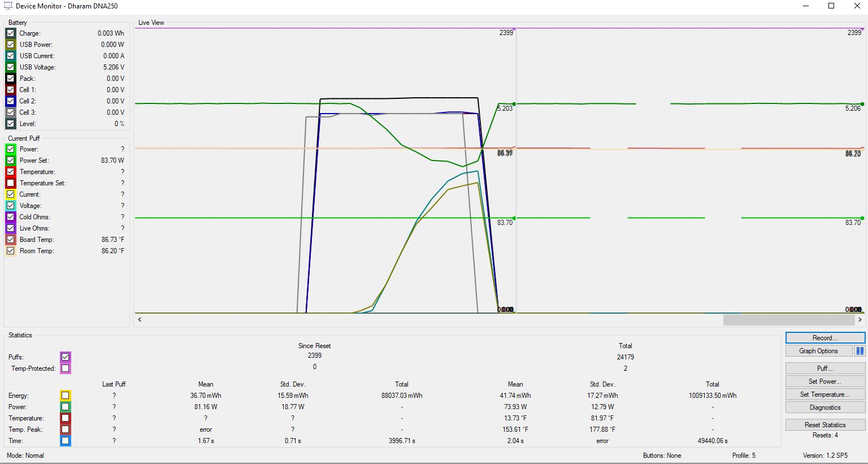
Task: Click the graph scrollbar right arrow
Action: [x=860, y=320]
